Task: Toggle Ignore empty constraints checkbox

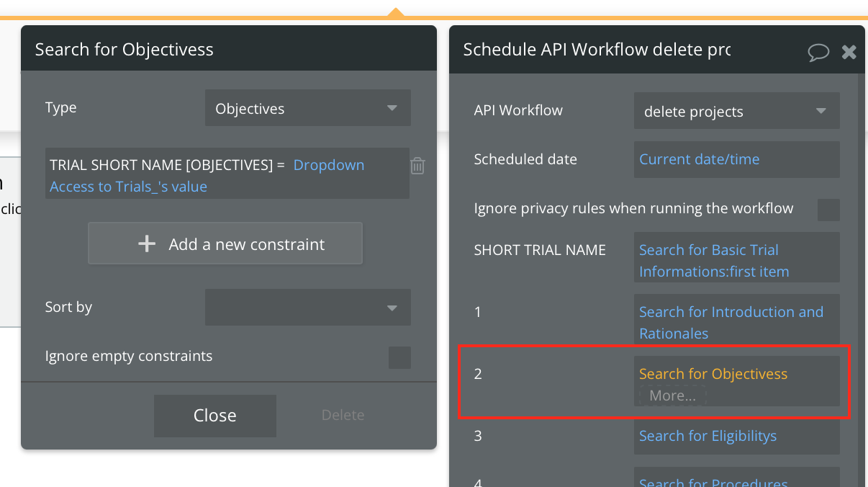Action: pyautogui.click(x=399, y=357)
